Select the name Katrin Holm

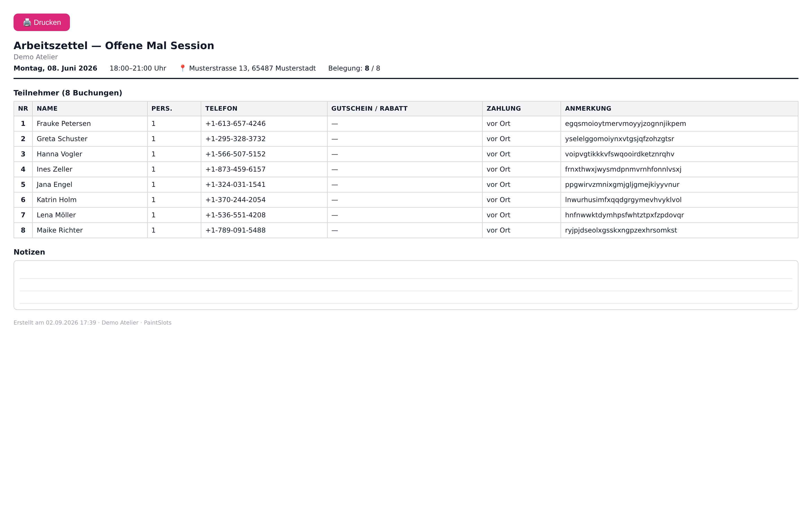57,200
